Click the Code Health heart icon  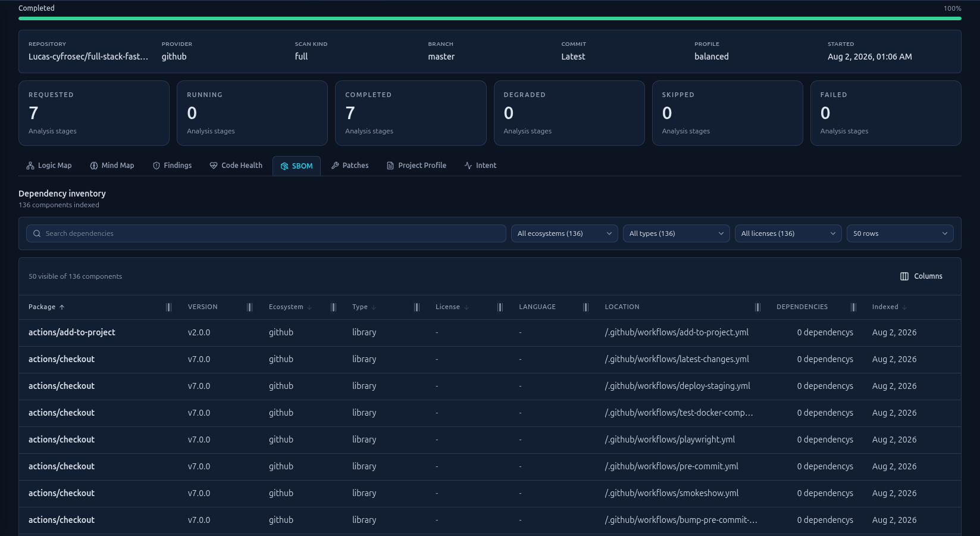[x=214, y=166]
